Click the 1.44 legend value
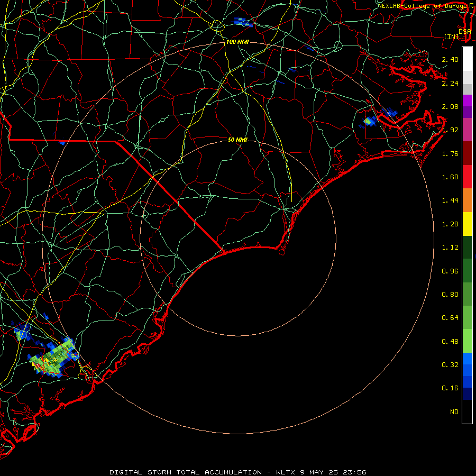 click(x=450, y=200)
